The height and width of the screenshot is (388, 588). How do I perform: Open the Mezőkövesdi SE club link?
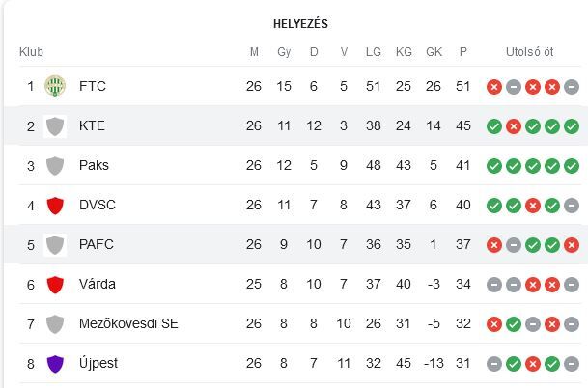coord(128,323)
